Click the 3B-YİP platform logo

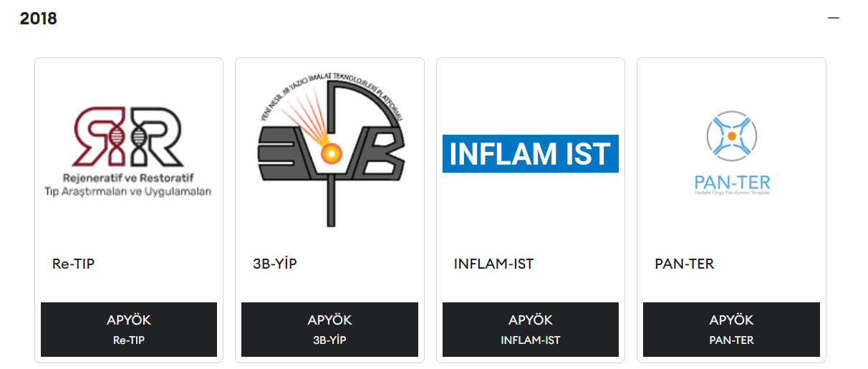coord(330,152)
